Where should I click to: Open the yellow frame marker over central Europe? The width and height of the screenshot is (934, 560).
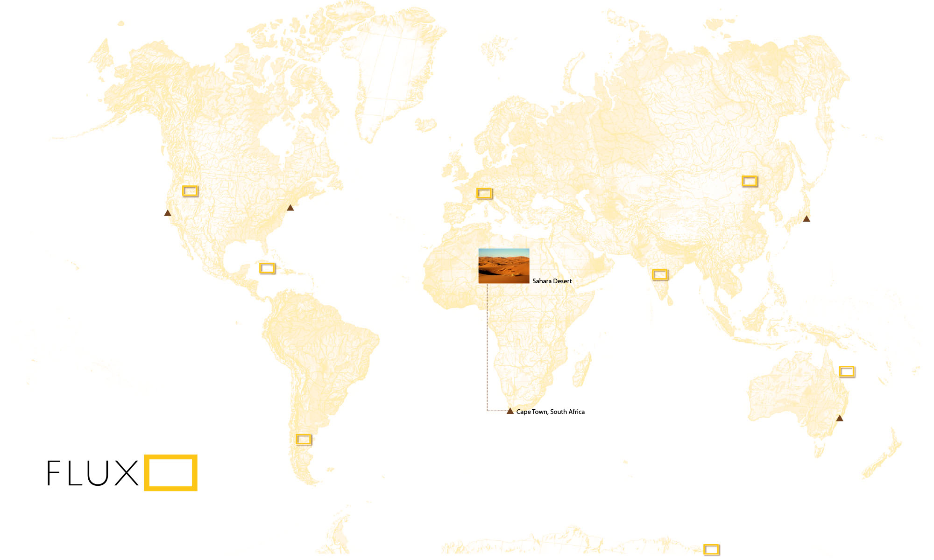(x=484, y=193)
